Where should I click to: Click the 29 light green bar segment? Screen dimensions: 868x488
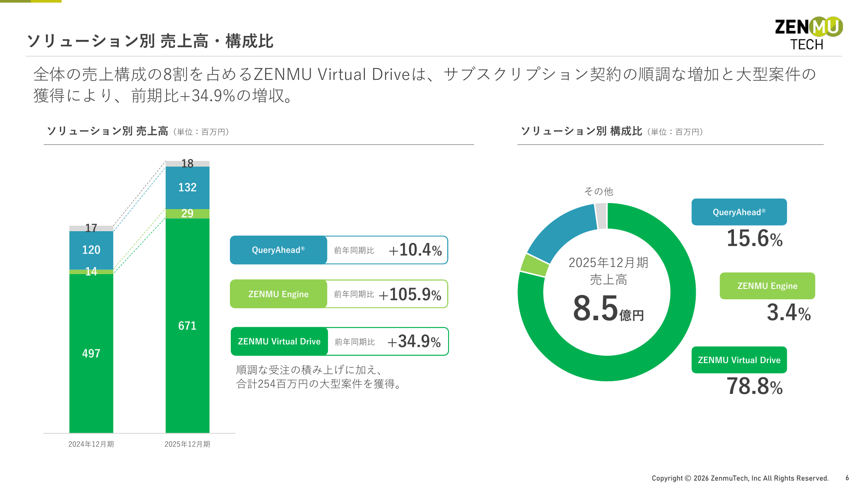click(187, 213)
